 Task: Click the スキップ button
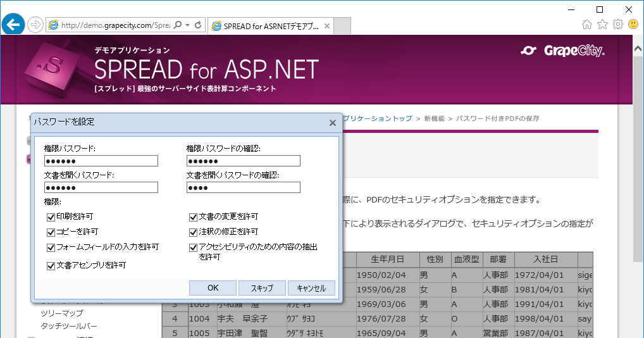(x=262, y=288)
